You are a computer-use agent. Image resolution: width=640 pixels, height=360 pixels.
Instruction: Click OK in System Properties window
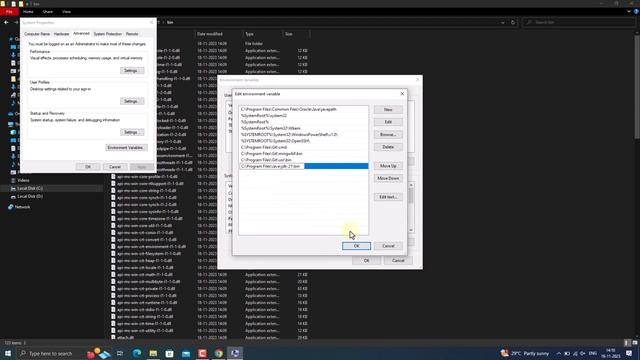click(x=88, y=167)
